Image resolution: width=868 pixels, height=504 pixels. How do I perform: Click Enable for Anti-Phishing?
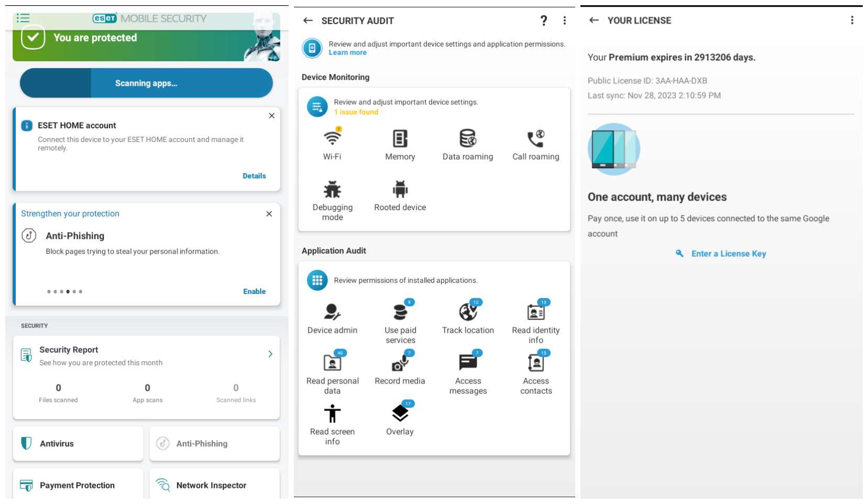[x=254, y=291]
